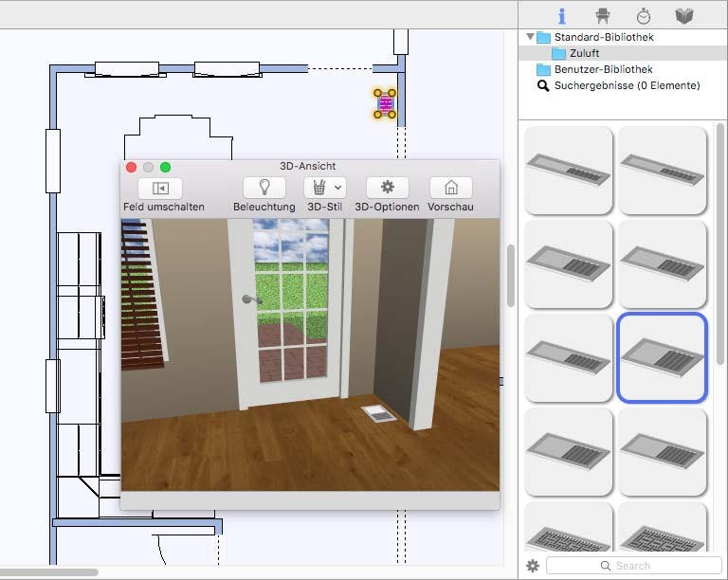Select left vent thumbnail in fourth row
The image size is (728, 580).
pos(569,451)
